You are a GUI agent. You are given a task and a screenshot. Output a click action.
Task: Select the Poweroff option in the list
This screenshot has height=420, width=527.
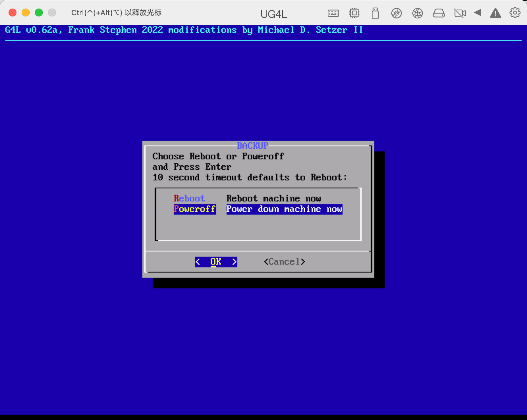194,209
